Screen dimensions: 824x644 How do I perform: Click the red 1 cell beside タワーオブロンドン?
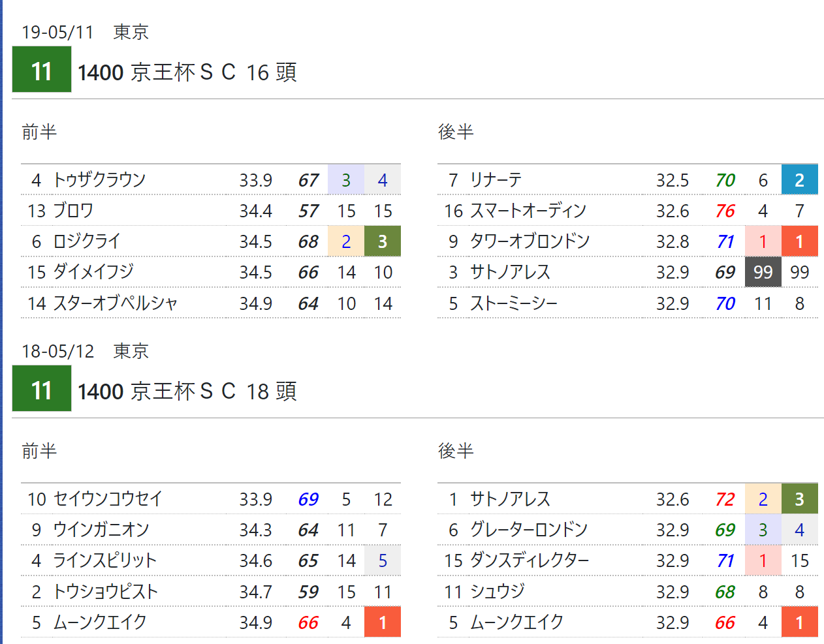click(x=799, y=241)
